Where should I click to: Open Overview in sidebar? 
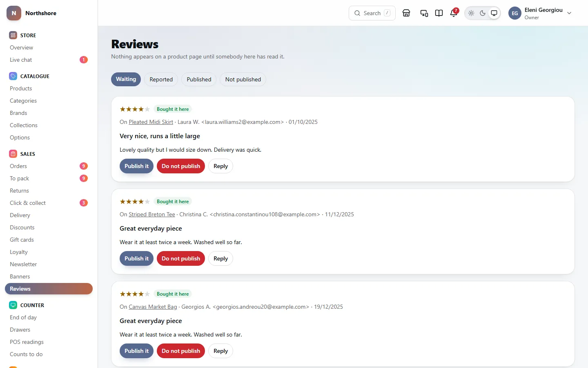pos(49,47)
